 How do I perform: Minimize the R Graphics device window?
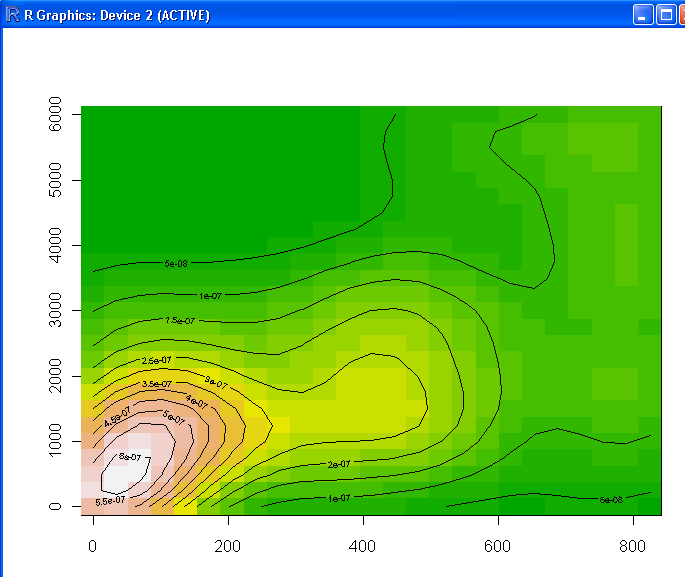coord(641,15)
